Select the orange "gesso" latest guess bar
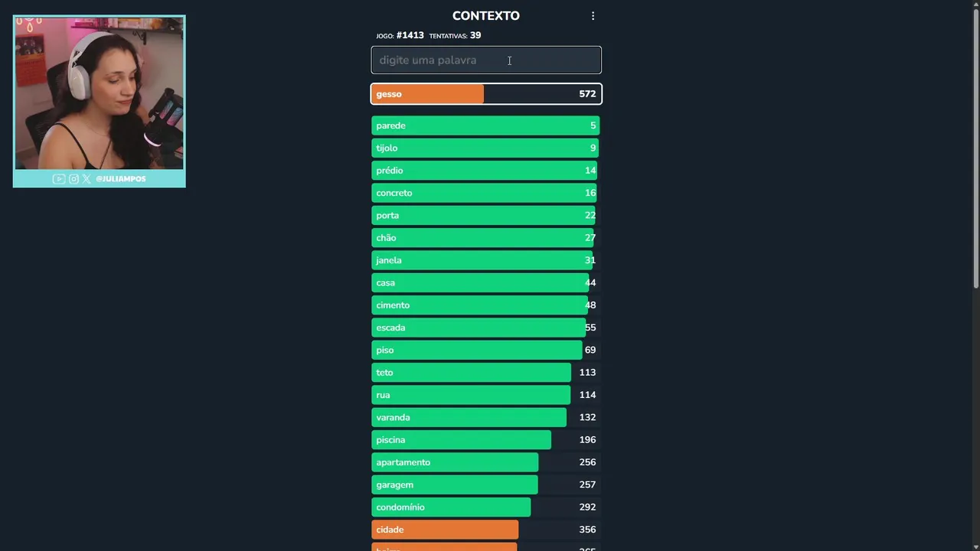 [x=486, y=94]
